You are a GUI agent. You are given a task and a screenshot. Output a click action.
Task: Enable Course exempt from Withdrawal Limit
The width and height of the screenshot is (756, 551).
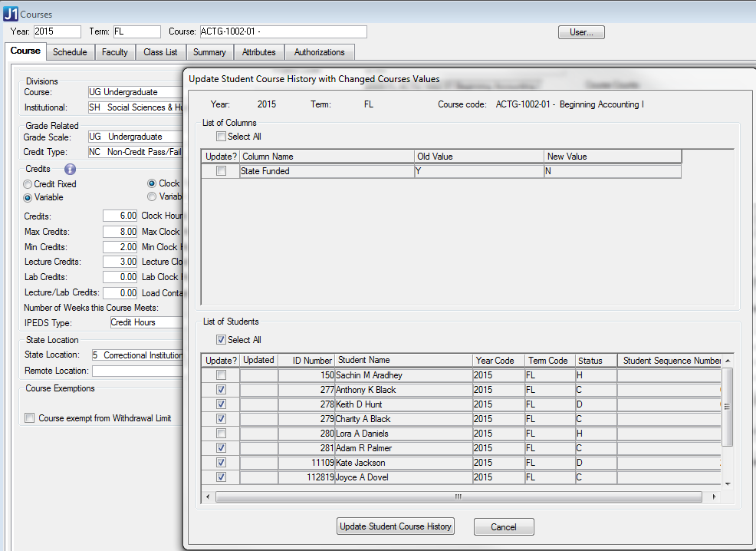(x=30, y=418)
